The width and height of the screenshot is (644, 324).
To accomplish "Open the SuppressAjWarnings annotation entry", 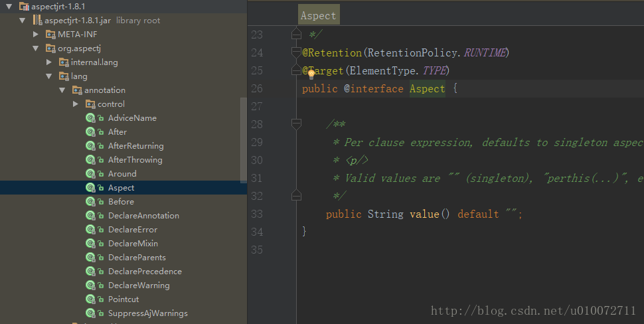I will (147, 313).
